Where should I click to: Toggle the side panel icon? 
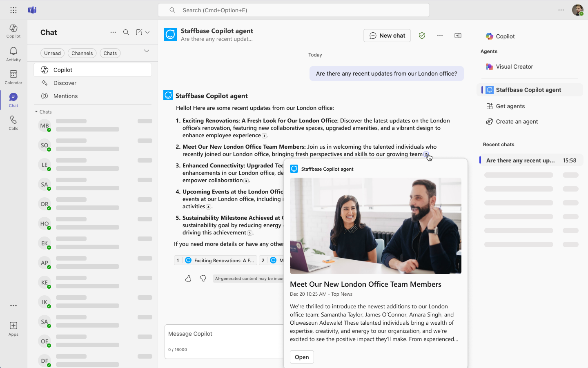click(458, 36)
